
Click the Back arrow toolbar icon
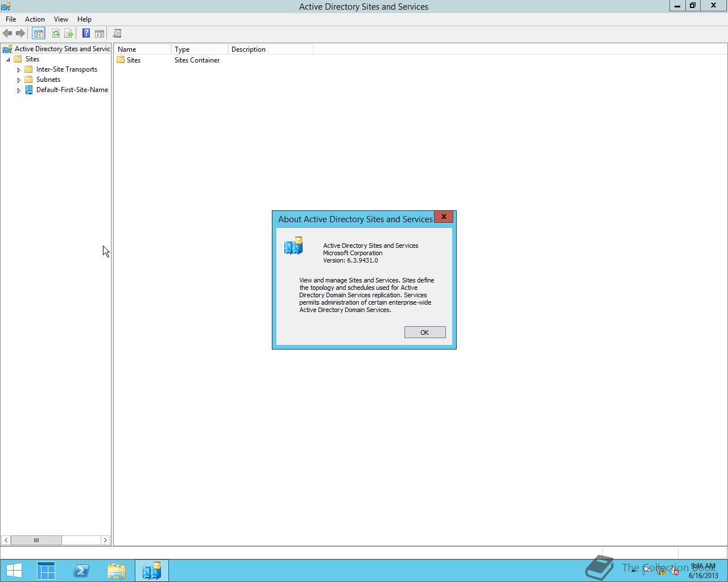[x=7, y=34]
